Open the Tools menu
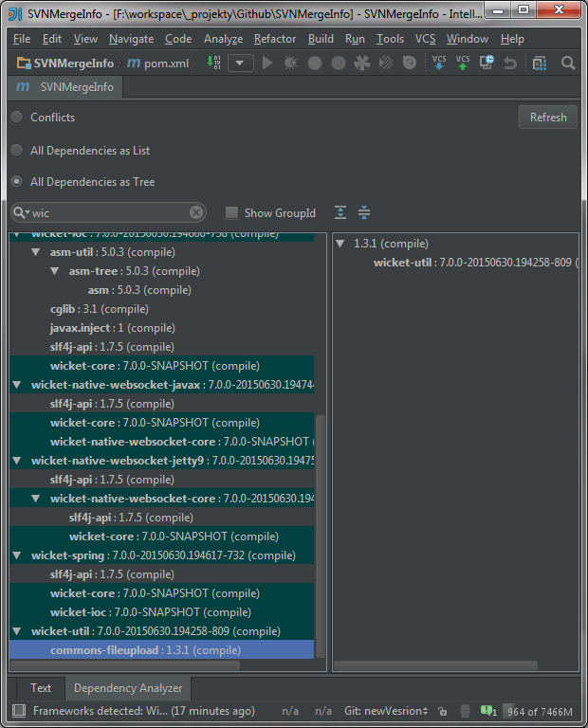 [390, 39]
